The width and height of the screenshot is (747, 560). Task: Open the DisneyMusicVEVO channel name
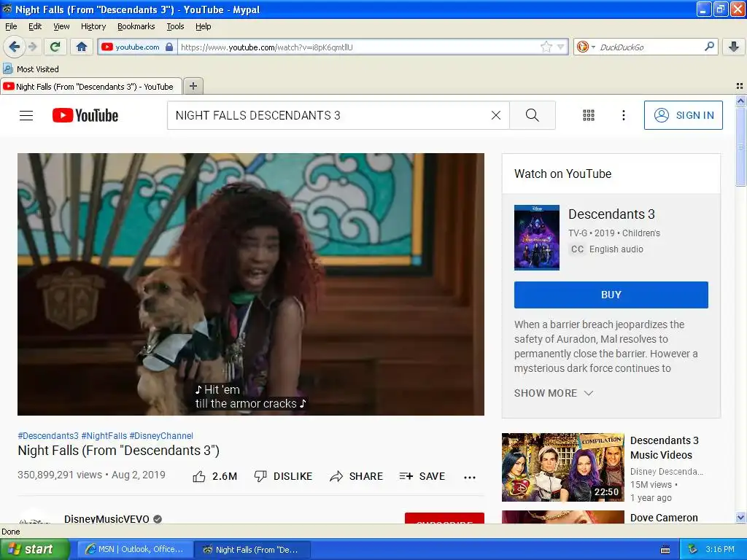(x=107, y=518)
